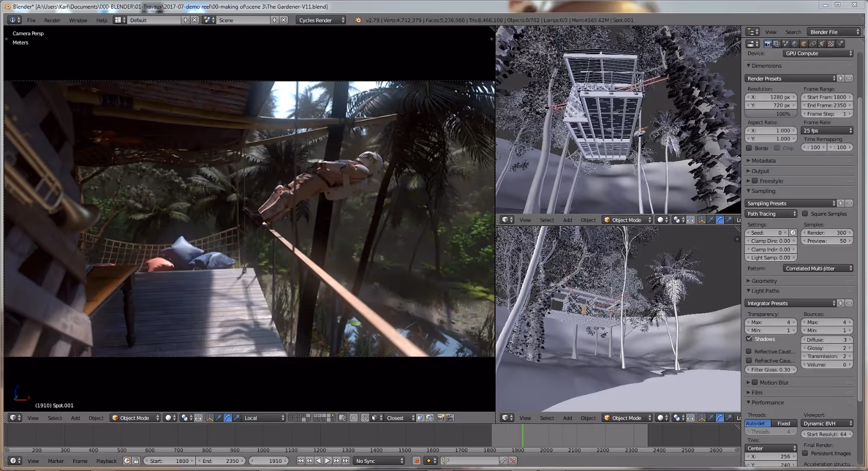
Task: Click the Auto-detect threads button
Action: [757, 423]
